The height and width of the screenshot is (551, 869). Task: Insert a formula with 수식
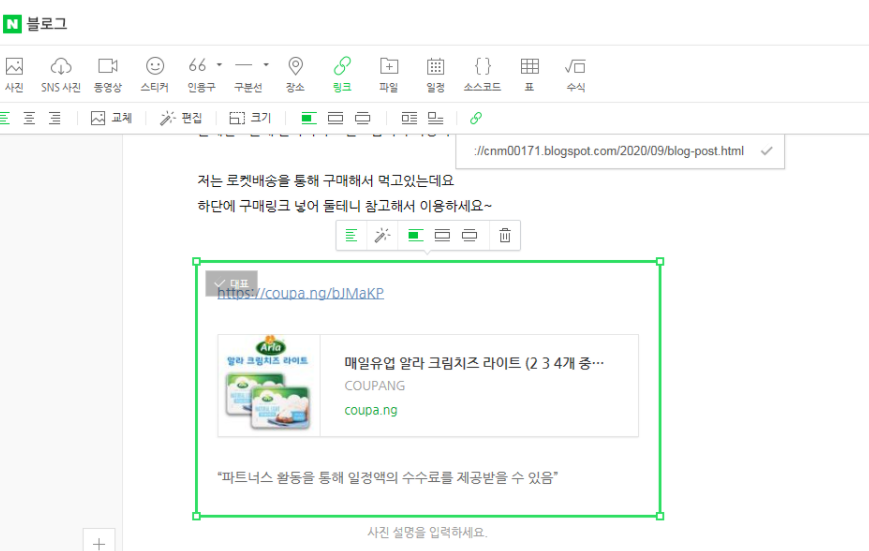[575, 73]
